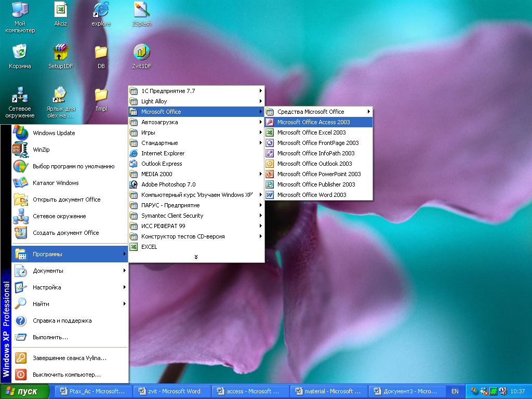Open Symantec Client Security program group
Image resolution: width=532 pixels, height=399 pixels.
[196, 216]
